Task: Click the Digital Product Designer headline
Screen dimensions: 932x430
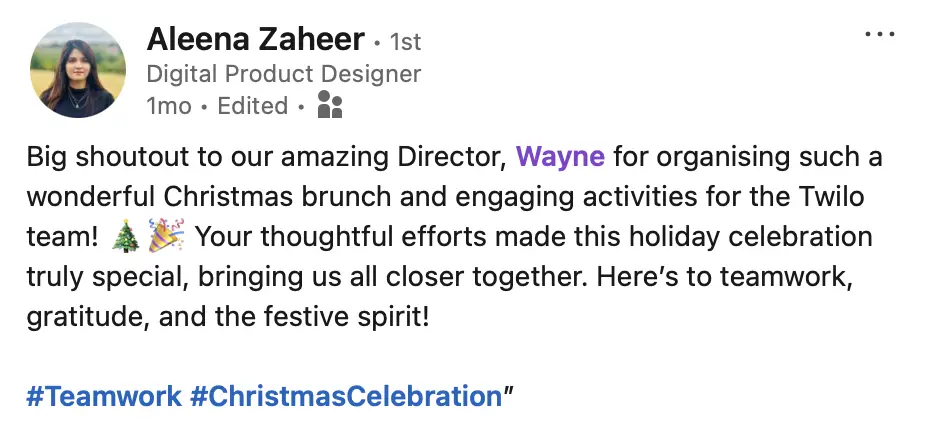Action: click(x=283, y=74)
